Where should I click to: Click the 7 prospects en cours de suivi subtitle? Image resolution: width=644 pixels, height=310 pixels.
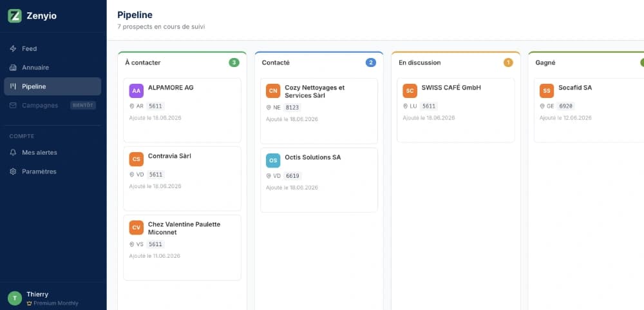pyautogui.click(x=161, y=26)
